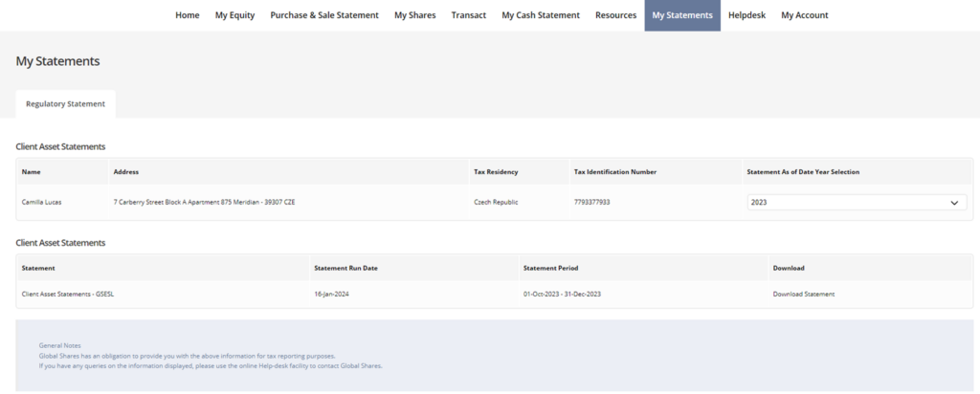
Task: Go to My Account
Action: tap(804, 15)
